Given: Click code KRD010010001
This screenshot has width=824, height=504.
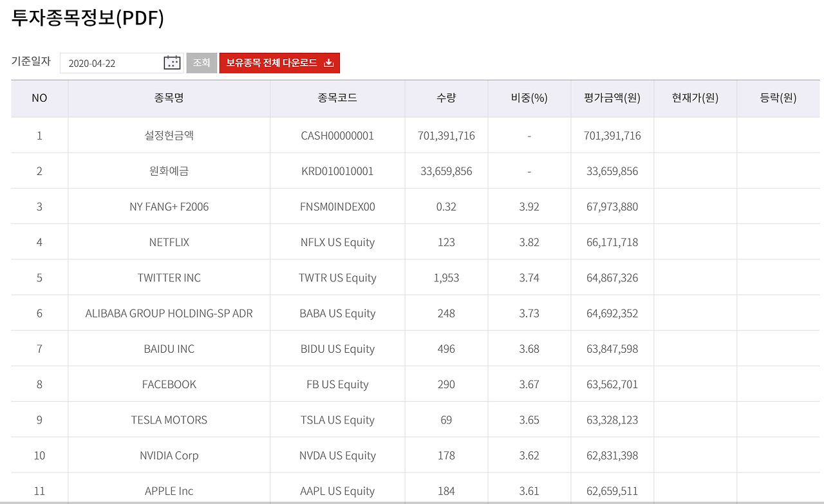Looking at the screenshot, I should (x=337, y=171).
